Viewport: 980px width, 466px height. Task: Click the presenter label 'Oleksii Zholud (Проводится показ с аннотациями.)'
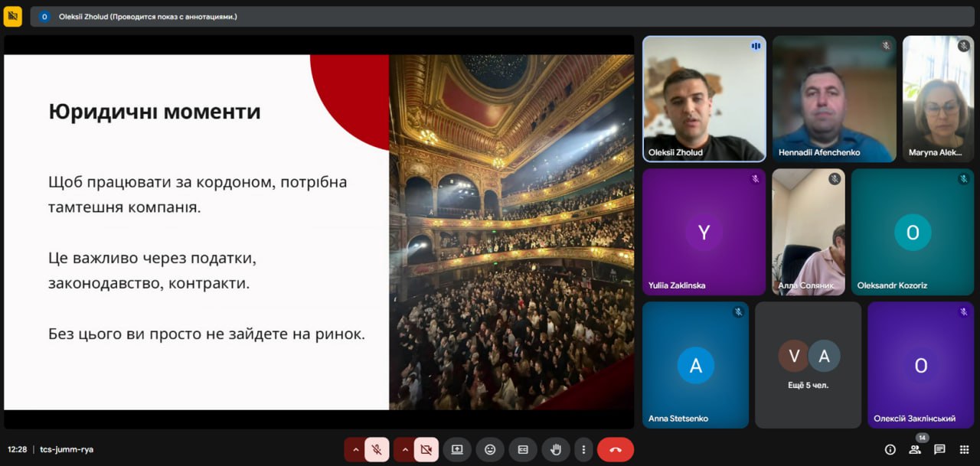tap(148, 17)
